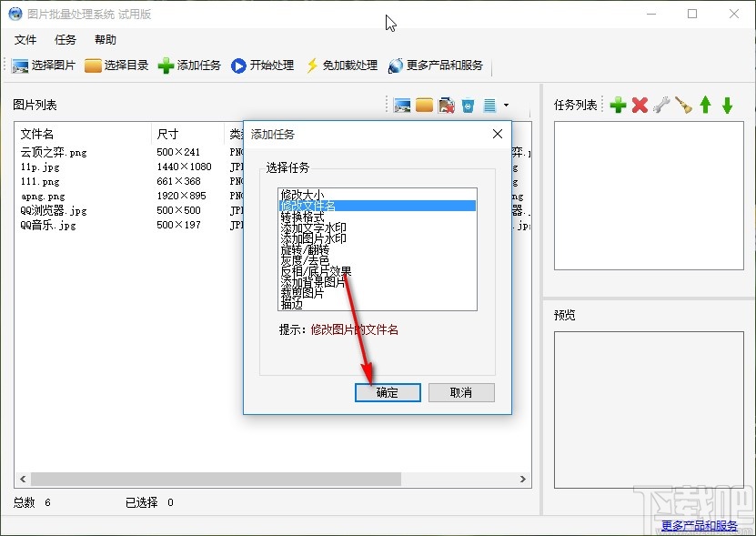Add a task using the green plus in 任务列表

618,105
